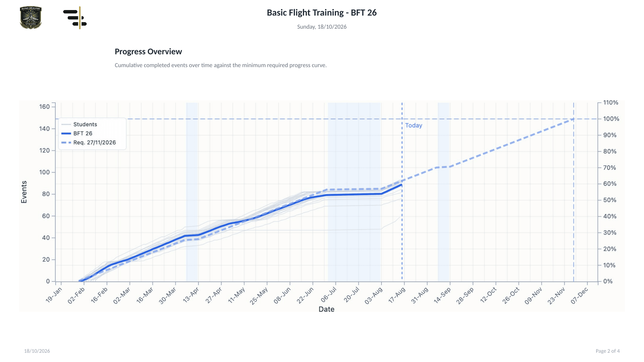Click the 06-Jul x-axis tick label
The image size is (644, 362).
click(329, 295)
